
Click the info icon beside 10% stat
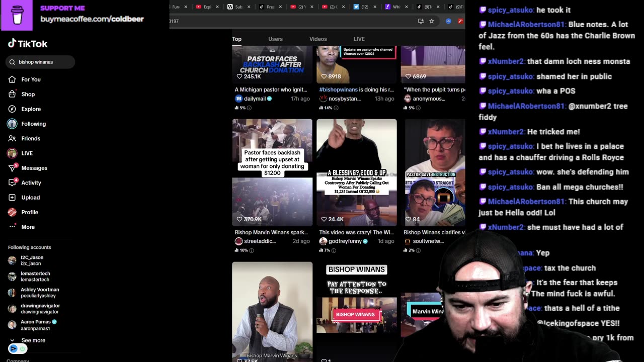point(252,250)
